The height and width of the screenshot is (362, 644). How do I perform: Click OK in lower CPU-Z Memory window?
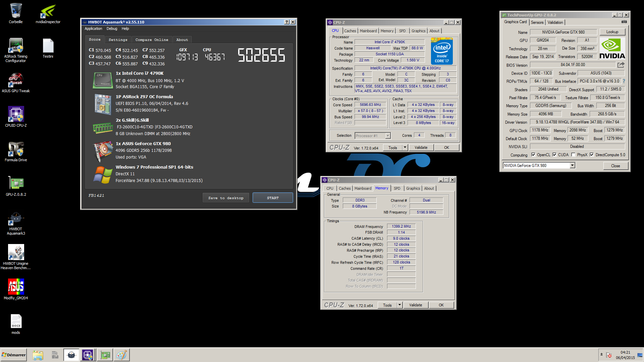coord(441,305)
